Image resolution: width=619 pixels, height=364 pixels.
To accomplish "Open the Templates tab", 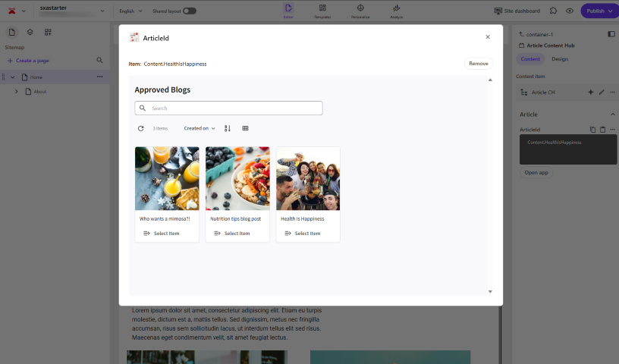I will 322,11.
